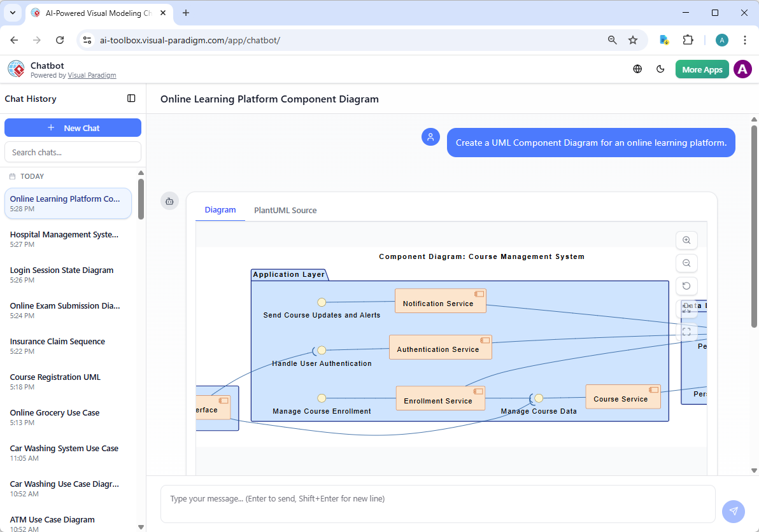Collapse the Chat History sidebar panel

(131, 99)
